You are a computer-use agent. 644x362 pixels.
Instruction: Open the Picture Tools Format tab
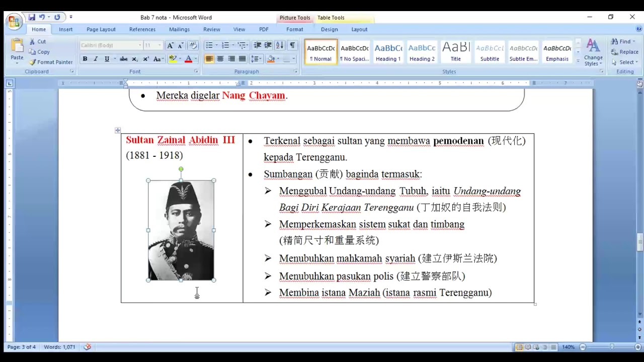point(294,29)
